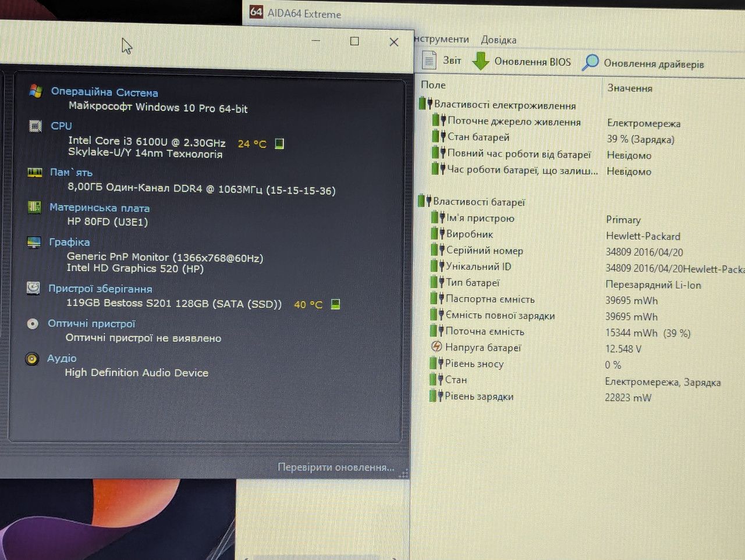Viewport: 745px width, 560px height.
Task: Click the battery icon beside Рівень зарядки
Action: pos(436,396)
